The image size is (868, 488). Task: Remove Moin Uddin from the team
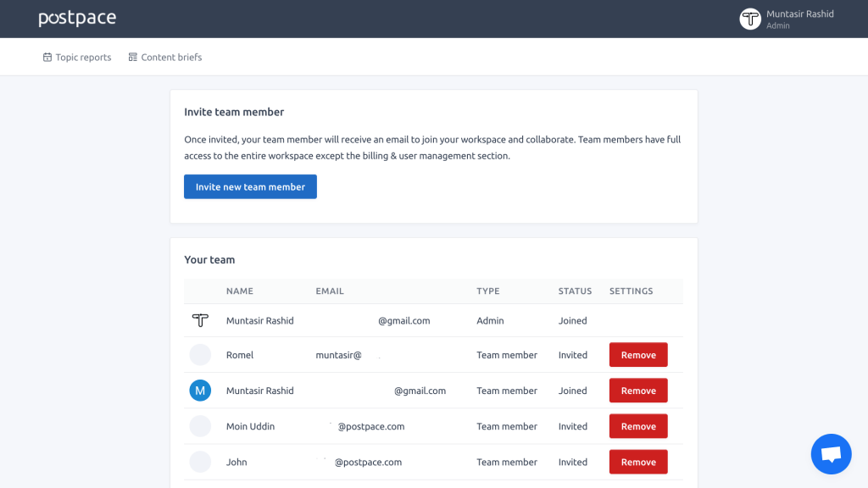coord(638,426)
